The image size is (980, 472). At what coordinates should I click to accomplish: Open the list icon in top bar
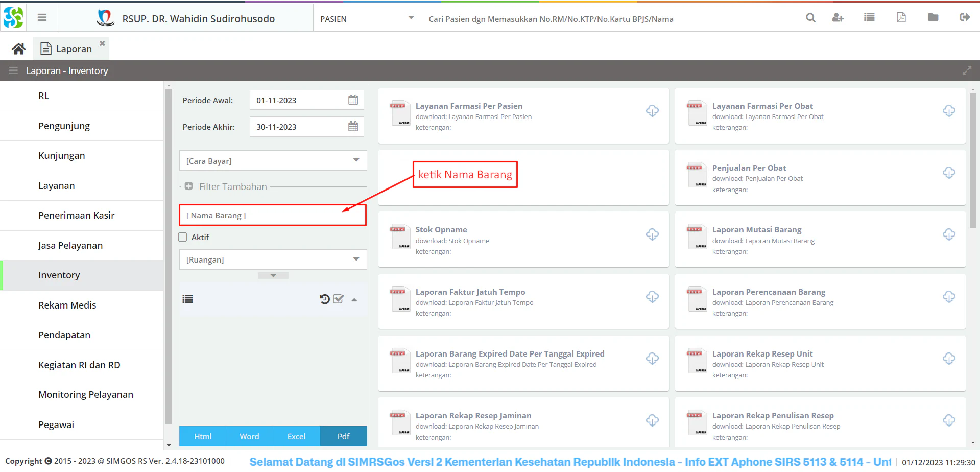869,17
